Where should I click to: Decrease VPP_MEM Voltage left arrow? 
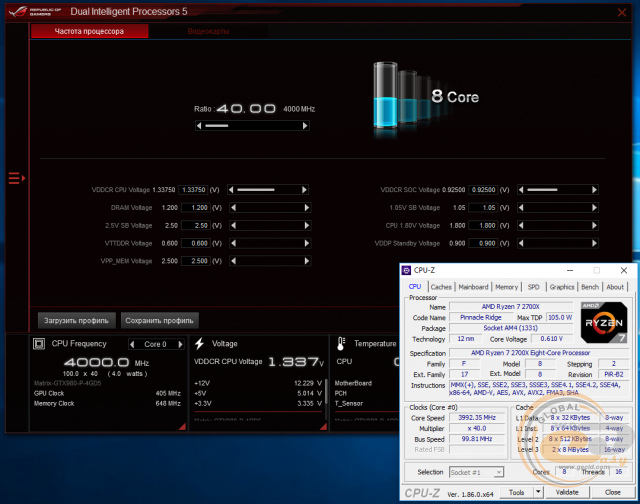(233, 261)
